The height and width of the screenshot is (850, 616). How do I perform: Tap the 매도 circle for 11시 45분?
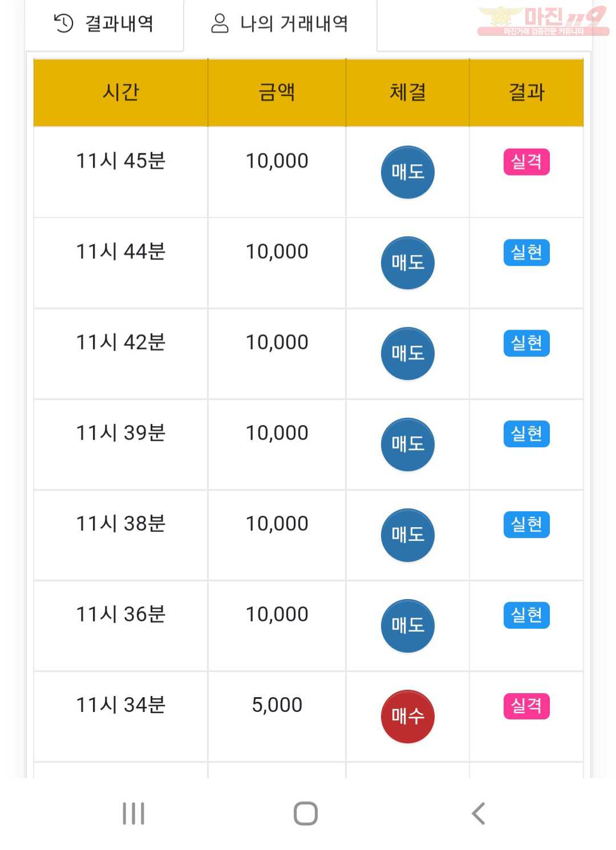pyautogui.click(x=408, y=172)
